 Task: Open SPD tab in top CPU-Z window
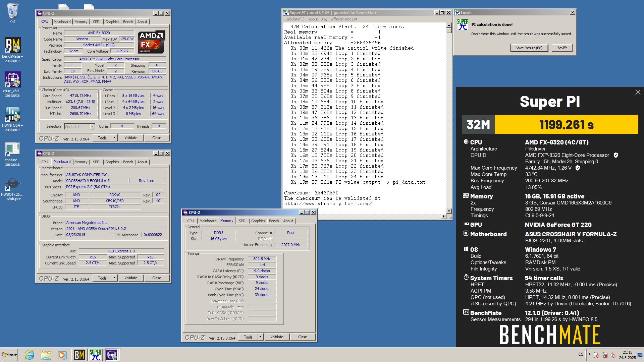96,22
